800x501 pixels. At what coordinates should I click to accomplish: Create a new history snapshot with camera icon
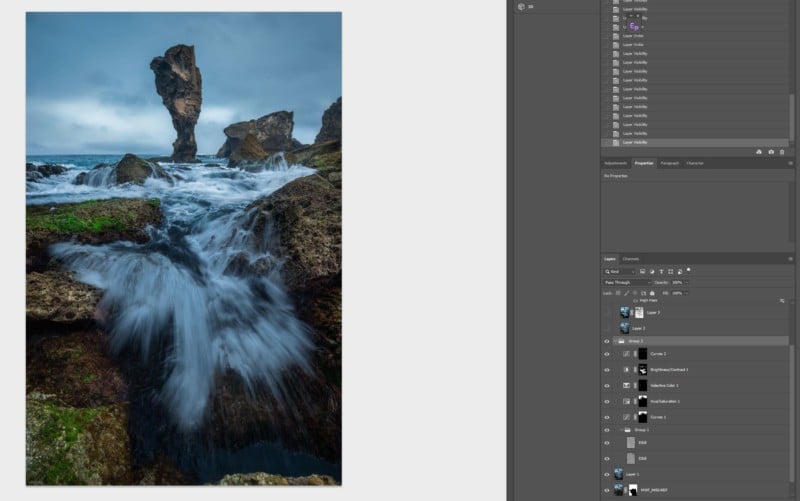pyautogui.click(x=771, y=152)
